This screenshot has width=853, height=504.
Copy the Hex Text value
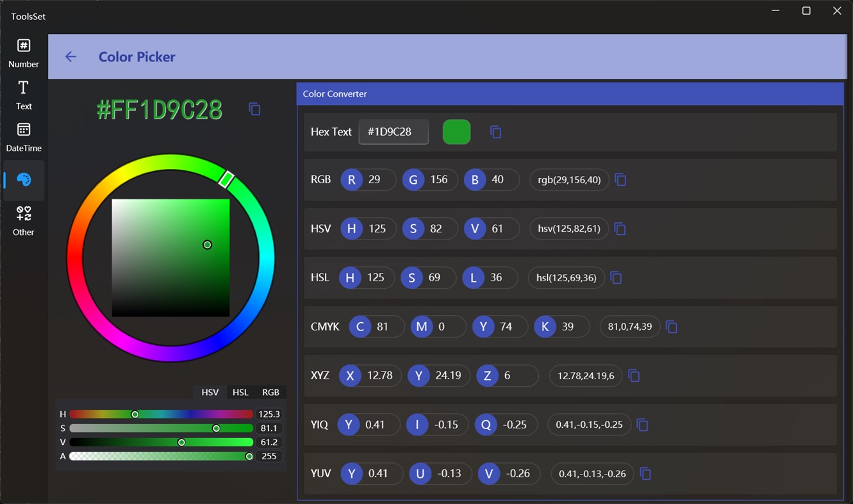click(x=495, y=132)
